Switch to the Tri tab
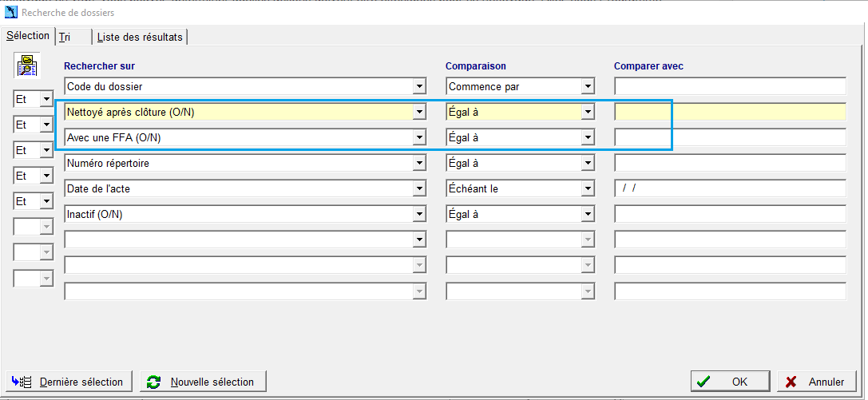The height and width of the screenshot is (400, 868). [x=72, y=38]
